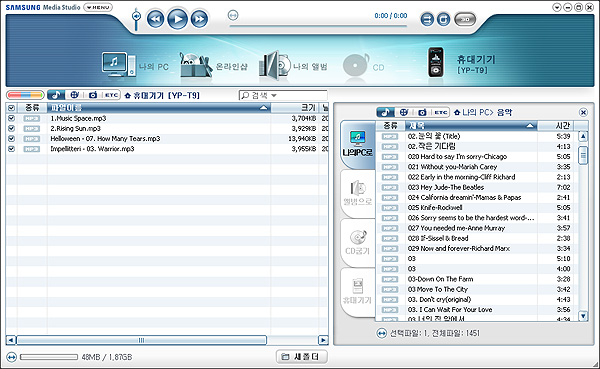Go to device home 휴대기기 [YP-T9]
The image size is (600, 369).
[x=162, y=95]
